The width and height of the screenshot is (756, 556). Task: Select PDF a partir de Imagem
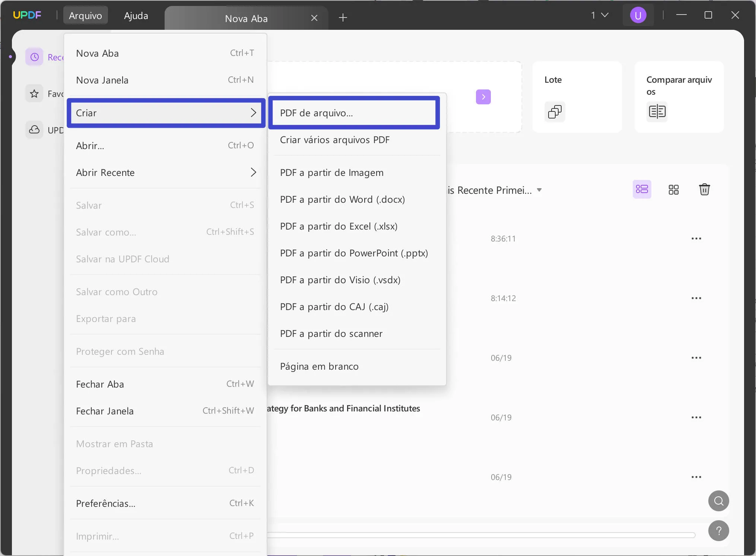coord(357,173)
